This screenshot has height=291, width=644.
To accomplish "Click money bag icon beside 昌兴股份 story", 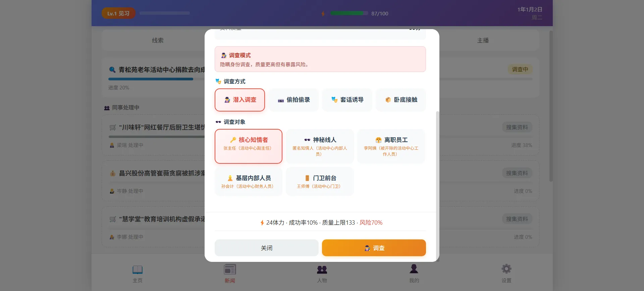I will point(113,173).
